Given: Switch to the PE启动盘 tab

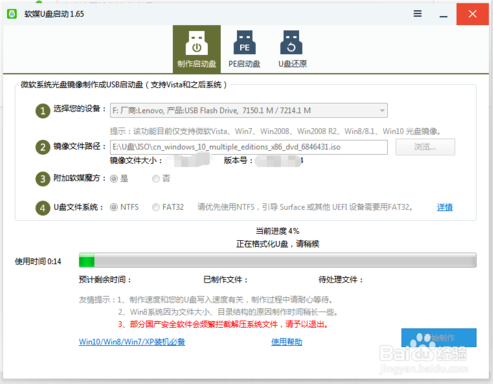Looking at the screenshot, I should [x=244, y=49].
